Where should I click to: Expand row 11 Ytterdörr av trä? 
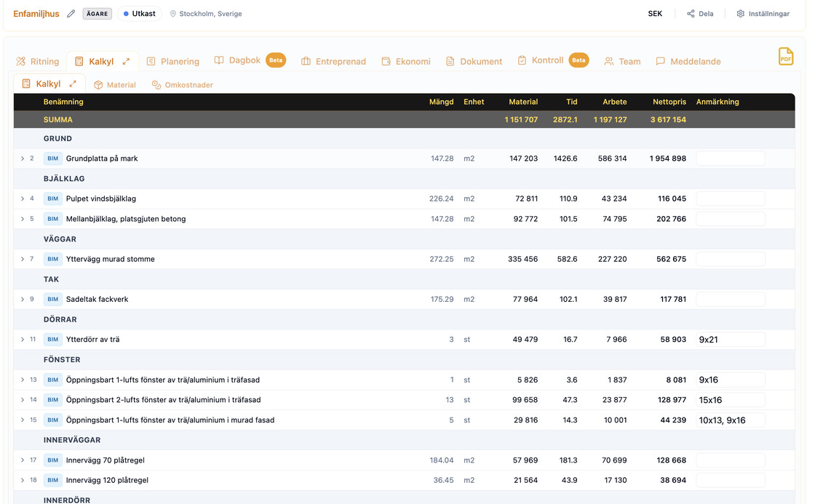pos(23,340)
